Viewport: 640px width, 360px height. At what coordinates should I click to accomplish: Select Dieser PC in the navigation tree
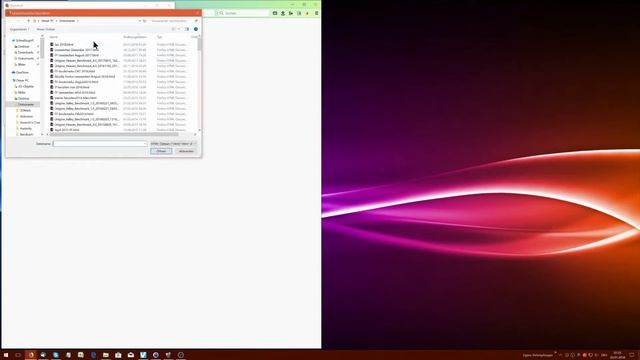pyautogui.click(x=22, y=80)
